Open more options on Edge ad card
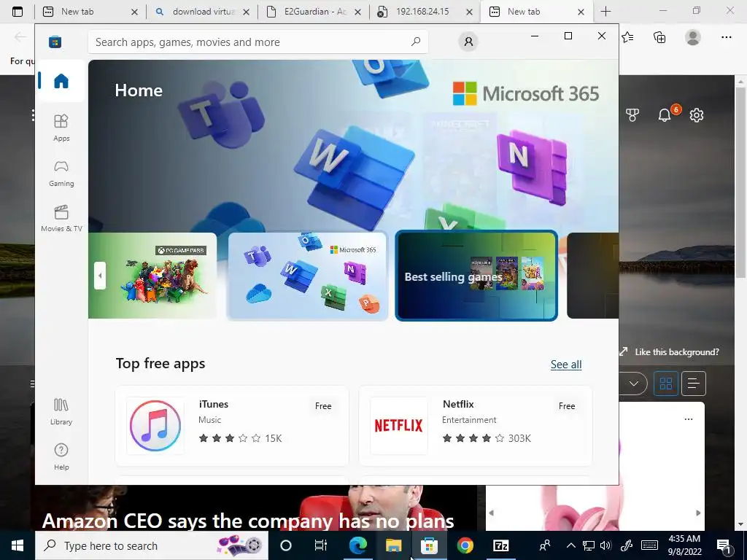747x560 pixels. pyautogui.click(x=689, y=419)
